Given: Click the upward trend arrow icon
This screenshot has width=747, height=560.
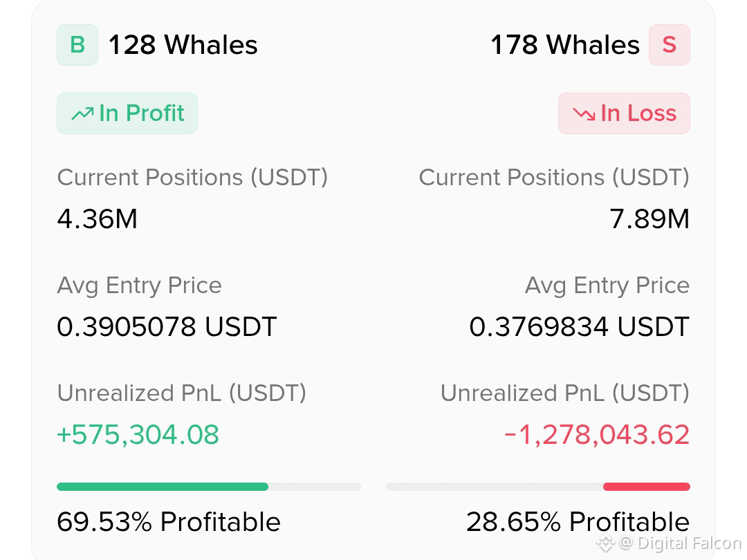Looking at the screenshot, I should pyautogui.click(x=82, y=114).
